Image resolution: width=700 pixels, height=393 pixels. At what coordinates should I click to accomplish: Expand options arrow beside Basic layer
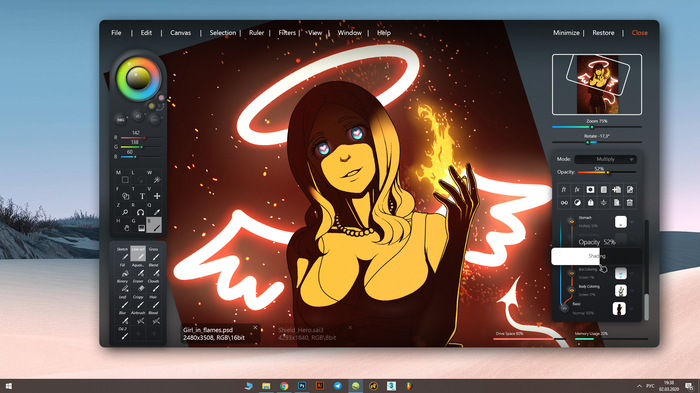coord(631,309)
